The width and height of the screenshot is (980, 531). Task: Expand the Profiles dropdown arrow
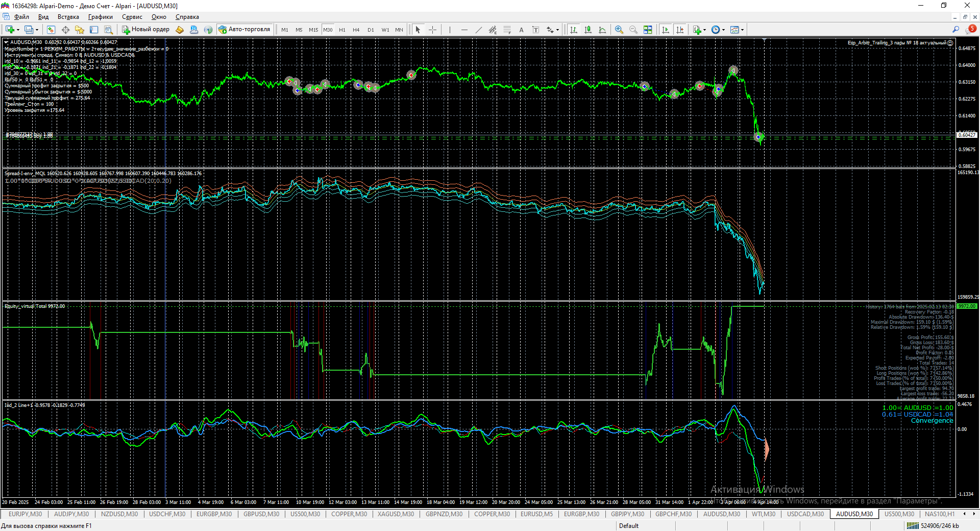(x=37, y=30)
